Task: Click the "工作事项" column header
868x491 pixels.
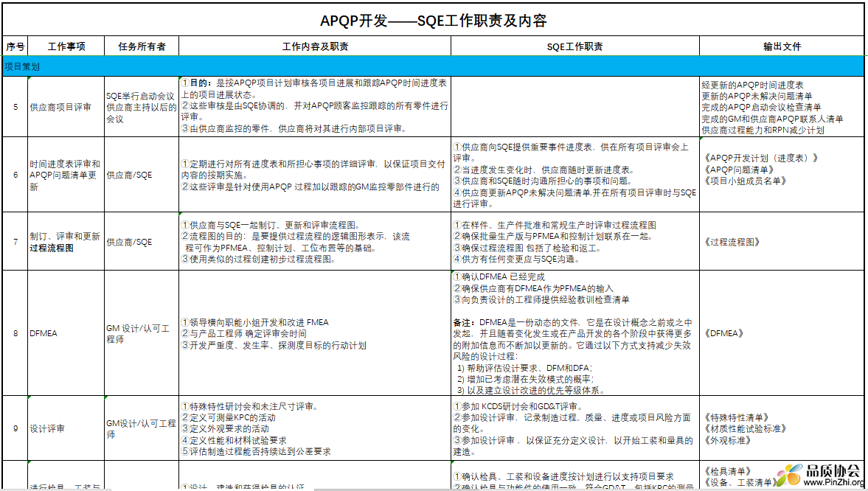Action: (x=66, y=46)
